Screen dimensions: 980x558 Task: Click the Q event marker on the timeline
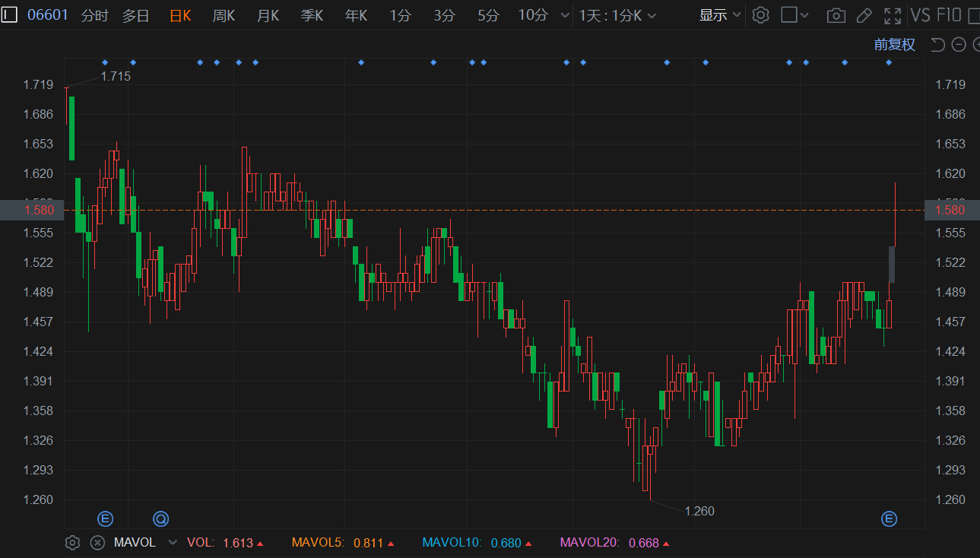[160, 519]
